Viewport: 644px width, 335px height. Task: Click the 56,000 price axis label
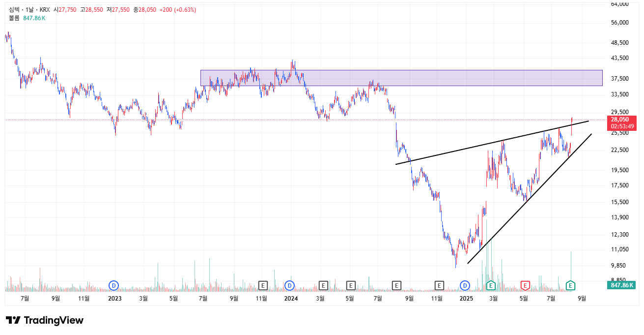click(620, 23)
